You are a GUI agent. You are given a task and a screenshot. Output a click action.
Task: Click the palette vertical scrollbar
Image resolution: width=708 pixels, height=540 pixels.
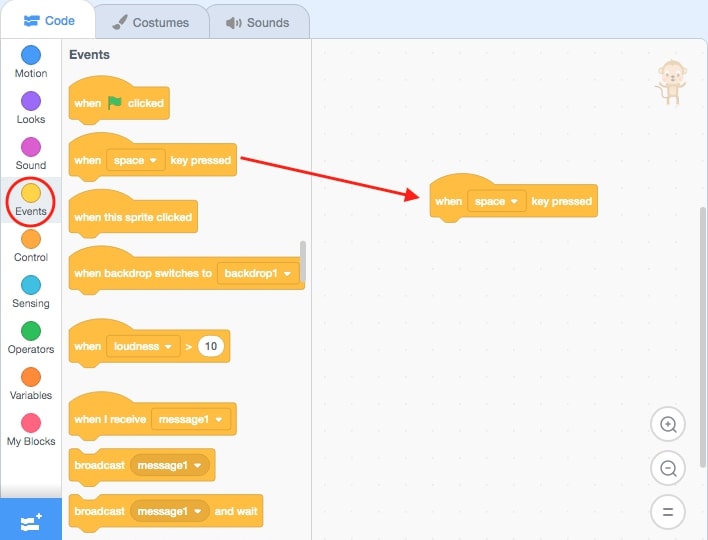[x=303, y=261]
